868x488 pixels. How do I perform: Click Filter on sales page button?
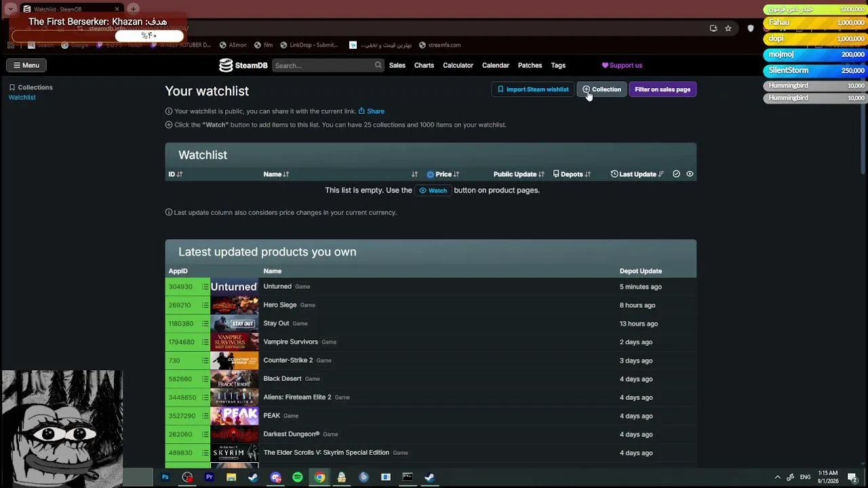tap(663, 89)
